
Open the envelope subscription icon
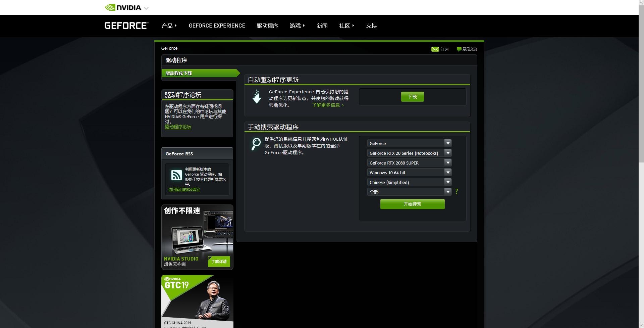435,49
